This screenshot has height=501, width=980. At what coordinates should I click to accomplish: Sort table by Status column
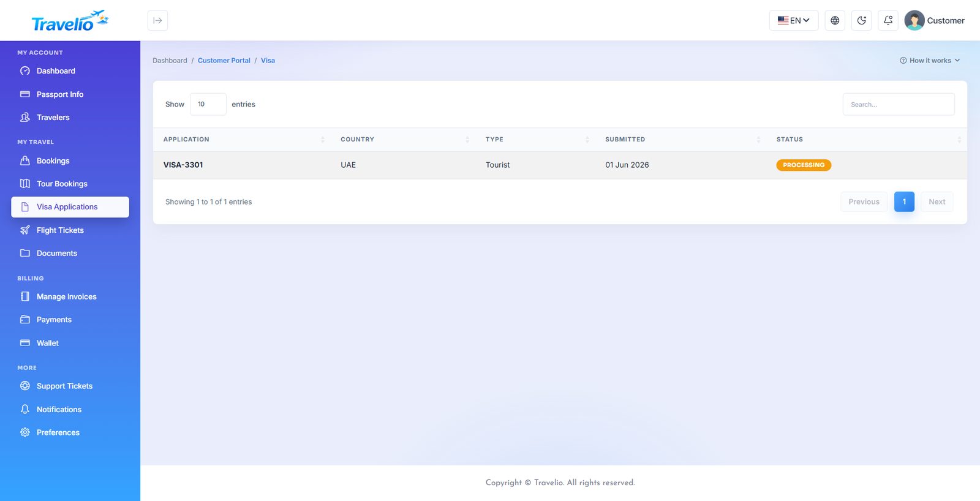[x=867, y=140]
